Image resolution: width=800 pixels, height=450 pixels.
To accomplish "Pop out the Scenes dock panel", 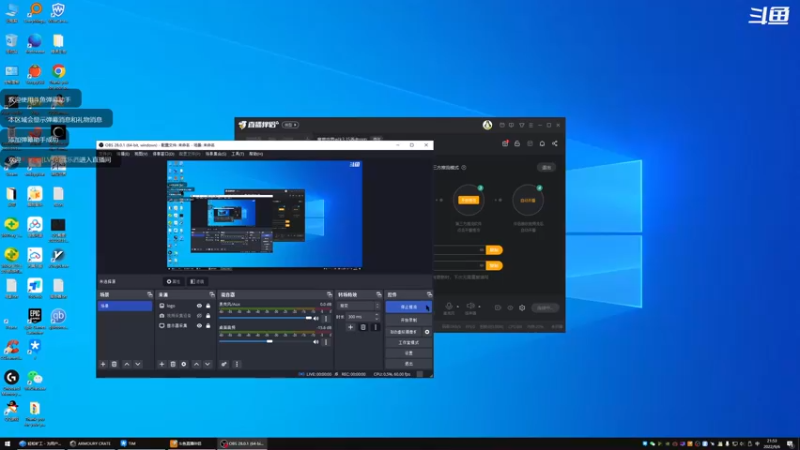I will pyautogui.click(x=149, y=294).
